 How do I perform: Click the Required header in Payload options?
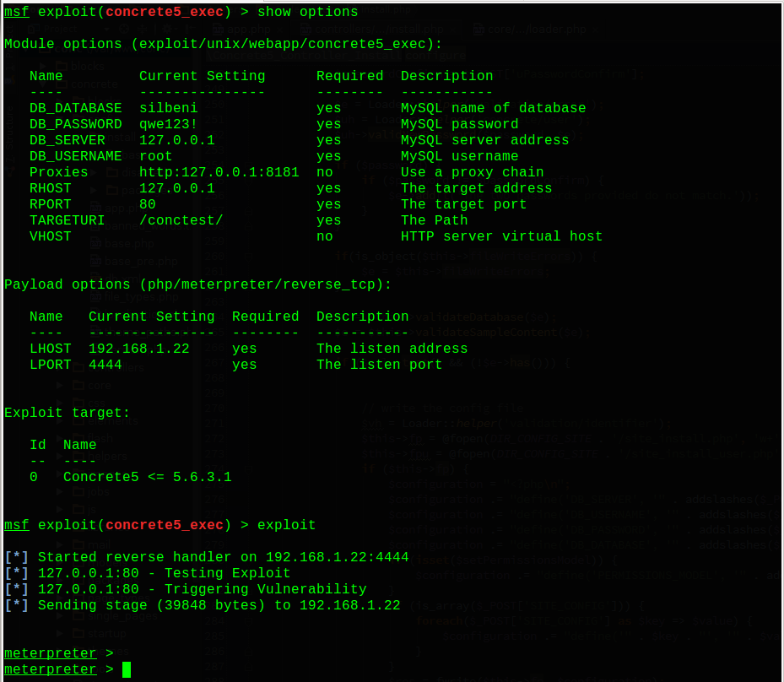[266, 317]
